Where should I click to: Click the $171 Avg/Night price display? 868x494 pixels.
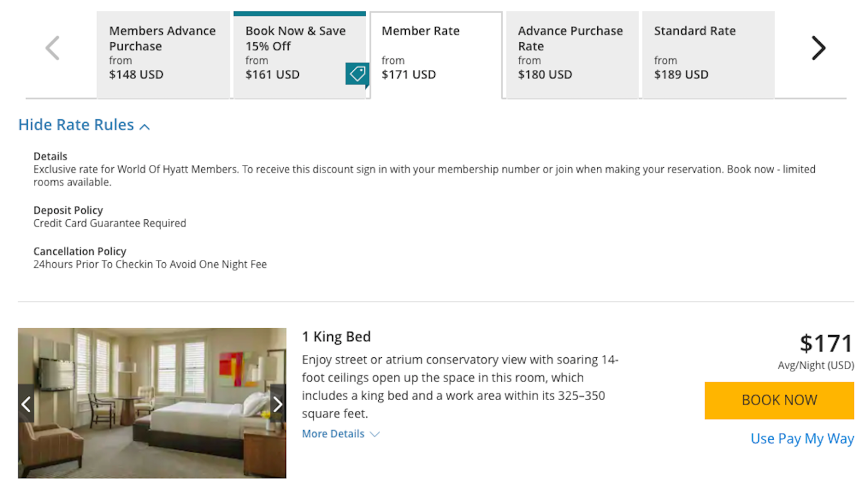[826, 343]
